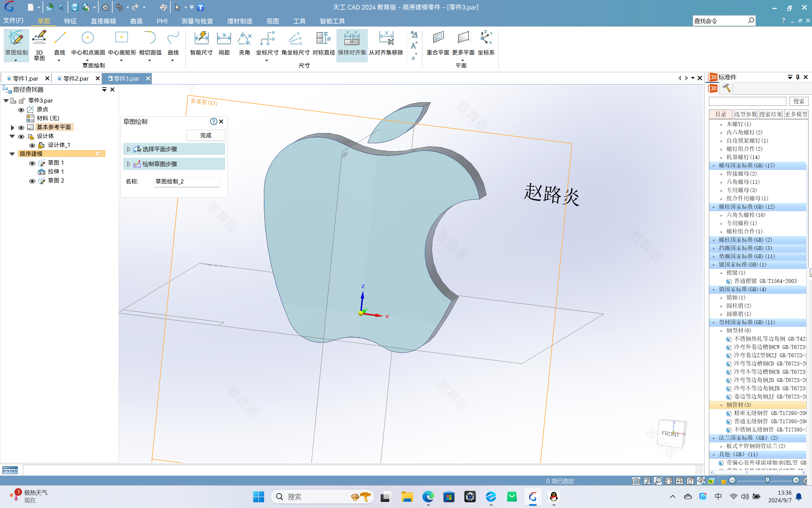Toggle visibility eye of 草图 1
This screenshot has width=812, height=508.
[x=32, y=163]
